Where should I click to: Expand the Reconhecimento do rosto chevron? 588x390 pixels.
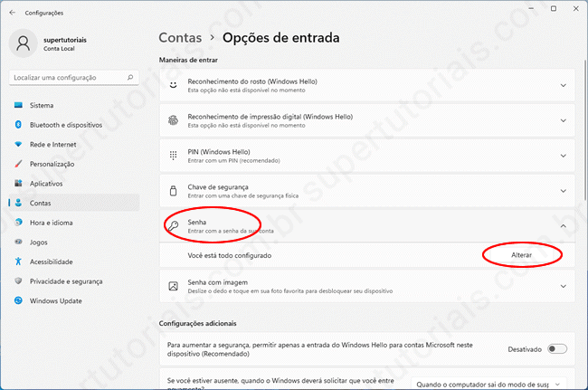click(564, 87)
